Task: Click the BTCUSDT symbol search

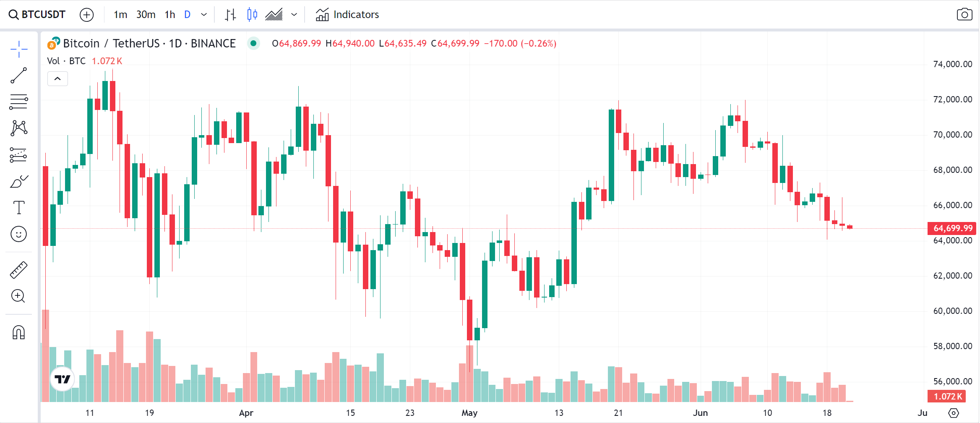Action: point(37,15)
